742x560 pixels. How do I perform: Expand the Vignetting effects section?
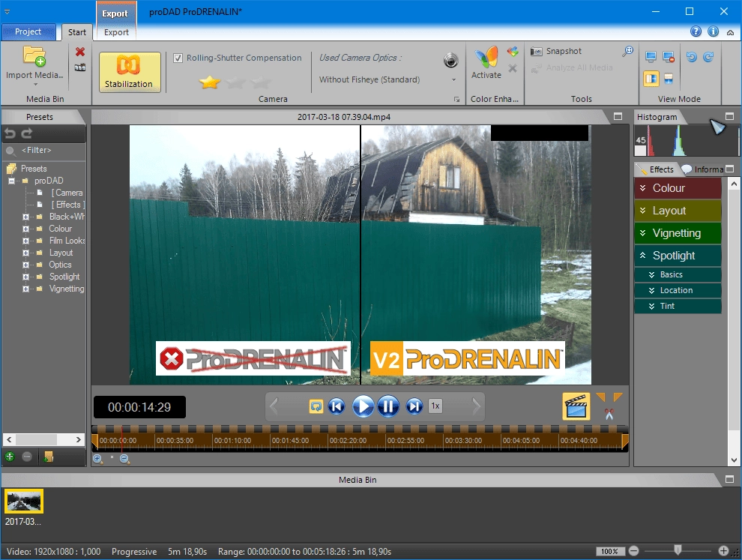pyautogui.click(x=678, y=233)
